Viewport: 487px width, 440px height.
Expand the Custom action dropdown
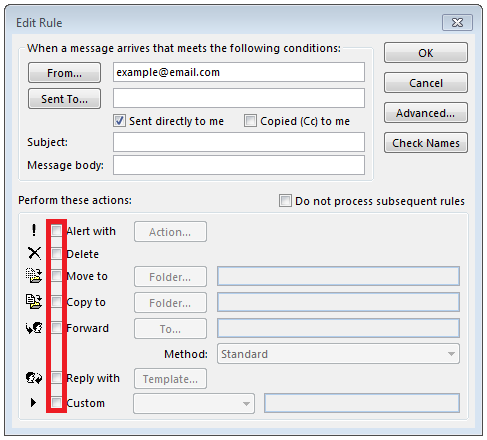point(194,404)
